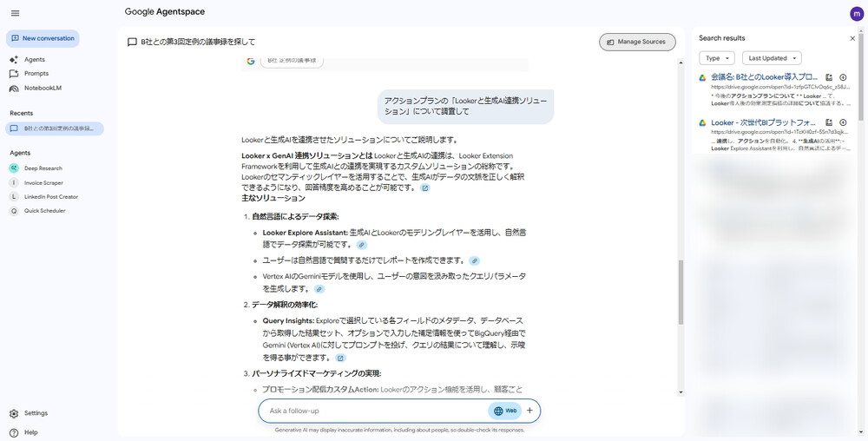Open the Type filter dropdown

point(717,58)
